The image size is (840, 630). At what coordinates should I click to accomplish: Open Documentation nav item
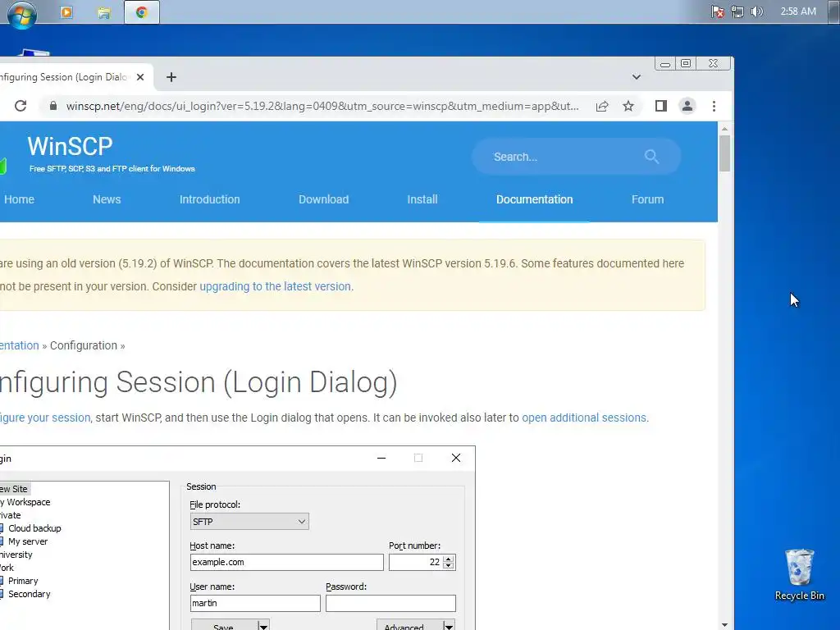(534, 199)
